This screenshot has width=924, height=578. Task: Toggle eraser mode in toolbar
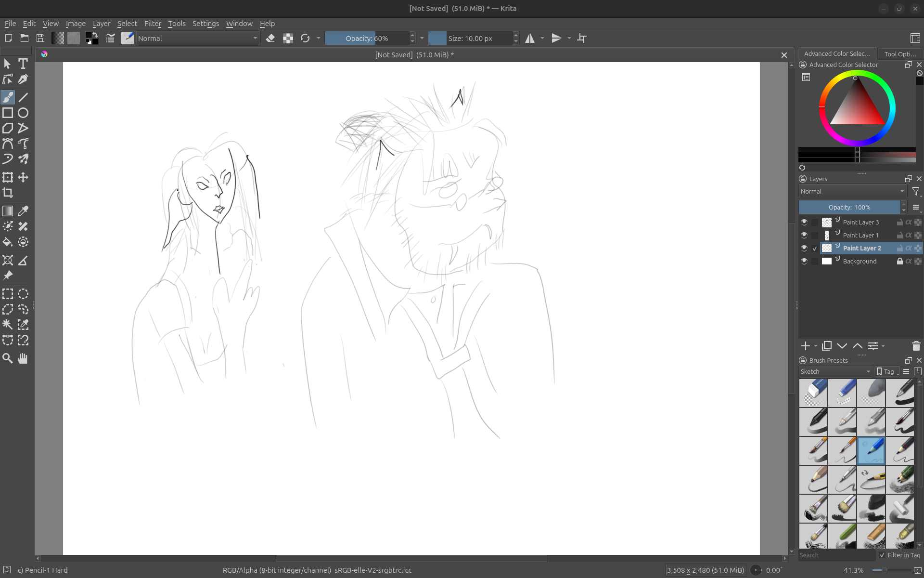[270, 39]
